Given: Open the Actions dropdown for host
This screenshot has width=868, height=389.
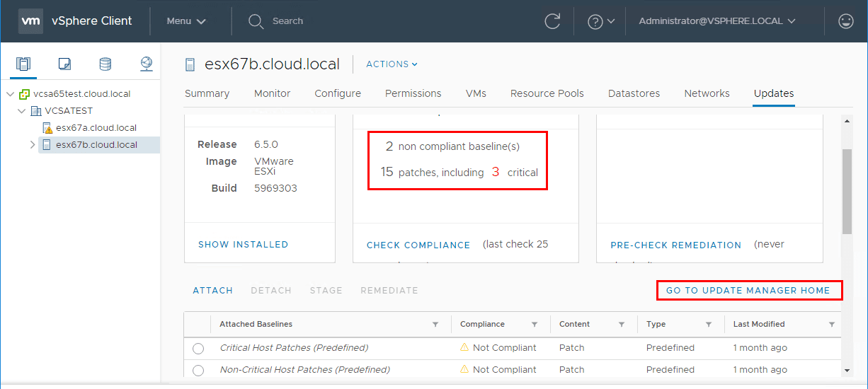Looking at the screenshot, I should [392, 64].
